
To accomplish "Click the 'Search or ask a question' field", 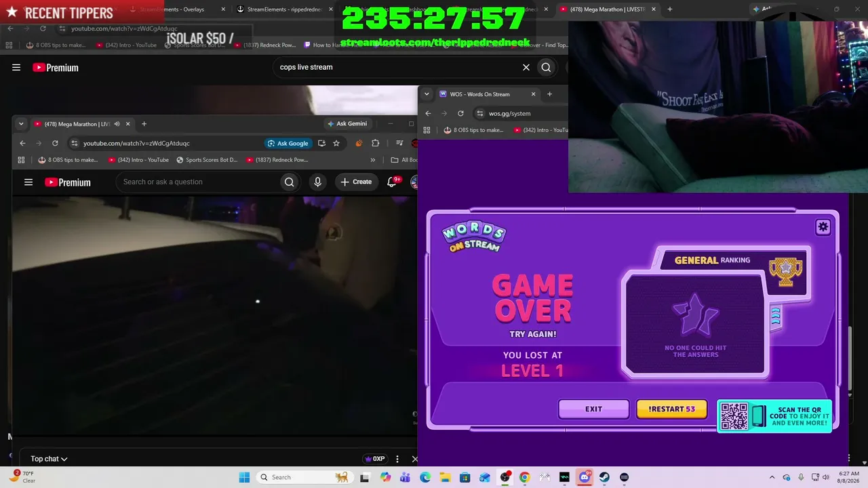I will click(197, 182).
